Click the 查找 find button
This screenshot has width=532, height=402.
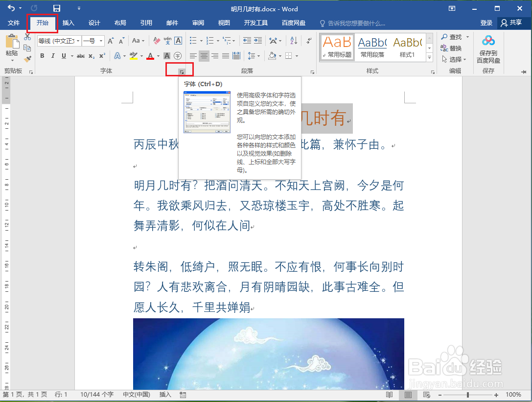click(x=455, y=37)
